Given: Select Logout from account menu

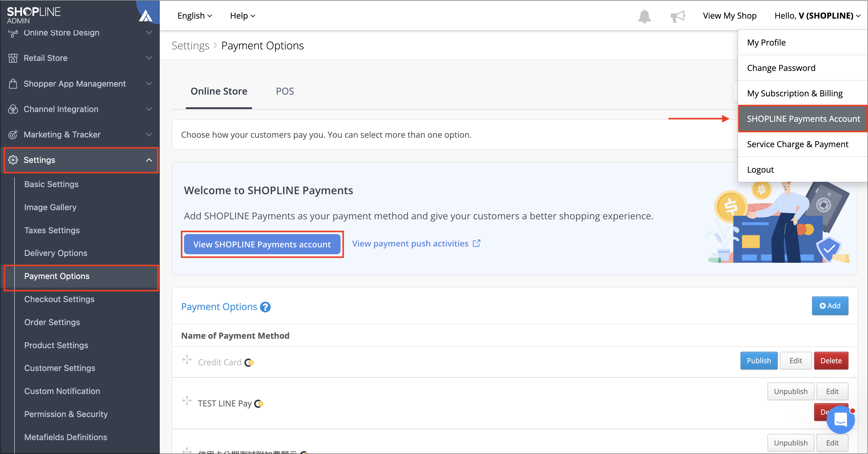Looking at the screenshot, I should [x=803, y=170].
